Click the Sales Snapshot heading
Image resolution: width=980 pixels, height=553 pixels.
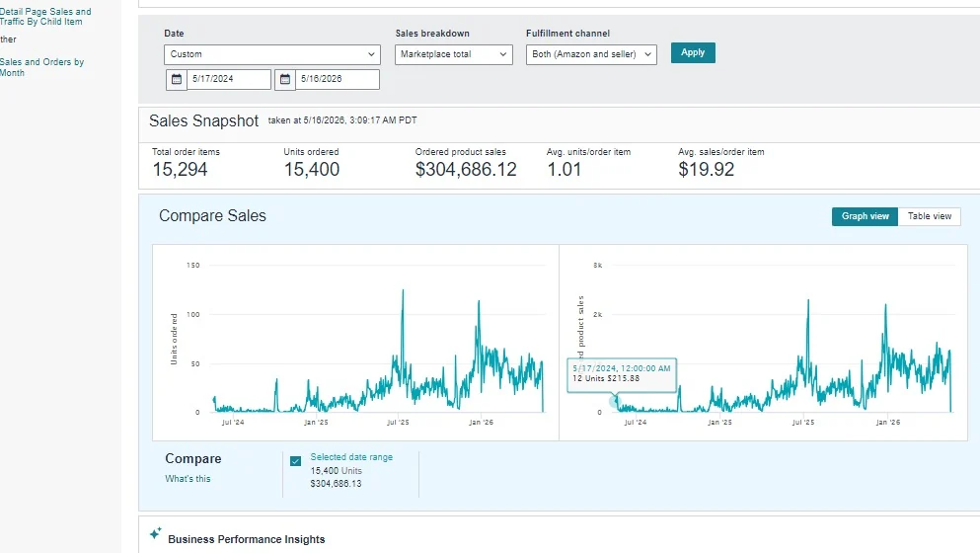(x=203, y=121)
